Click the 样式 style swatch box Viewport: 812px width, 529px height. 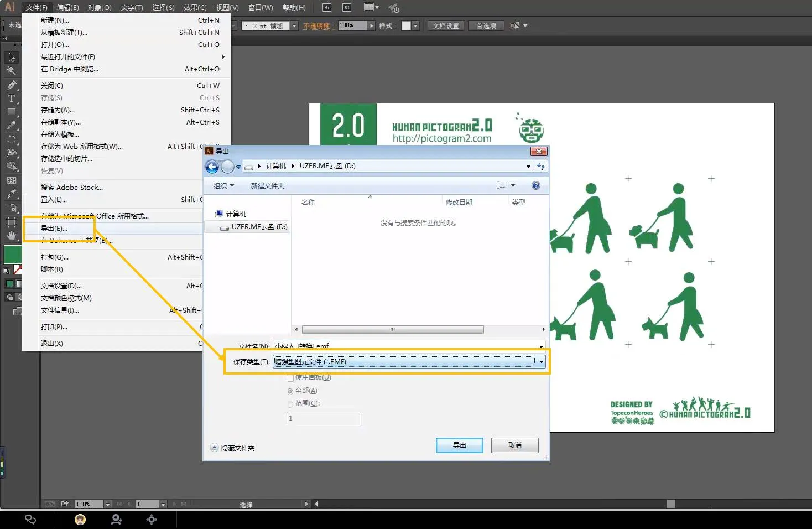pos(406,26)
